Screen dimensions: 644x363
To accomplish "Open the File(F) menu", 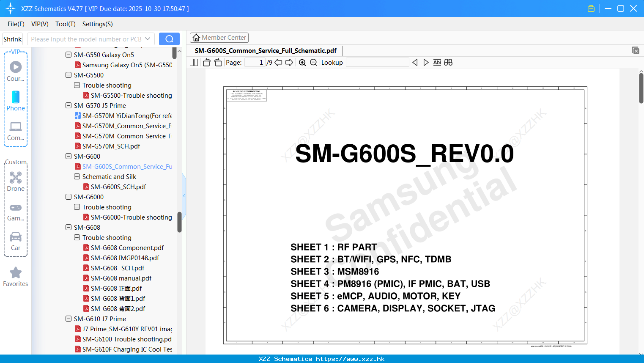I will [x=16, y=24].
